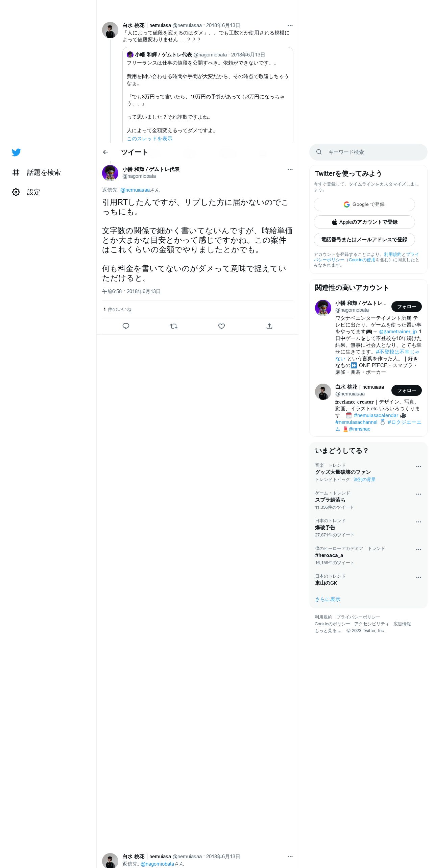Like the tweet with the heart icon
The height and width of the screenshot is (868, 434).
pos(221,326)
